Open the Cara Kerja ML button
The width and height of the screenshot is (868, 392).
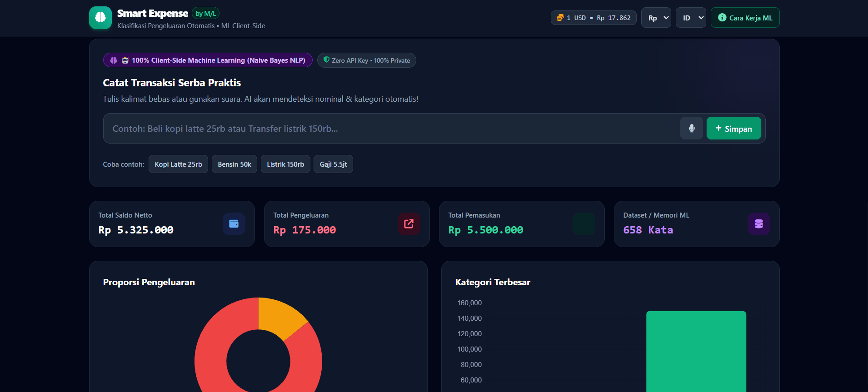[745, 18]
